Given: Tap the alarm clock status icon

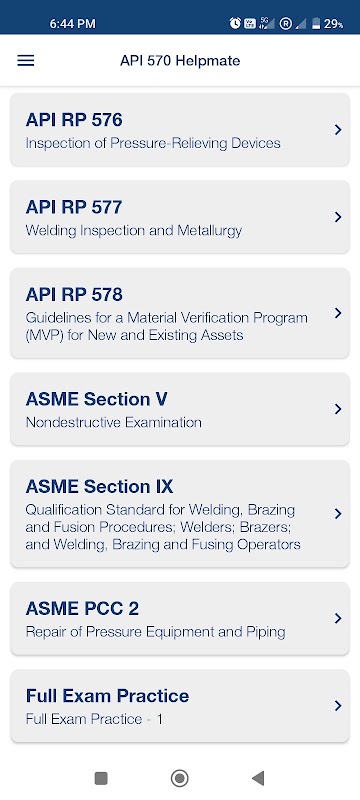Looking at the screenshot, I should pyautogui.click(x=235, y=23).
